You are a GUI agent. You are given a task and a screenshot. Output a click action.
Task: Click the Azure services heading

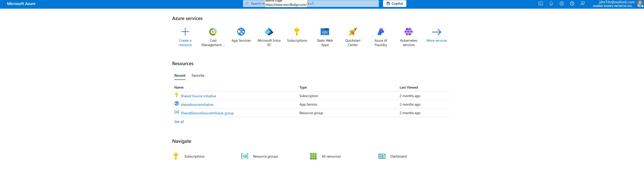187,18
